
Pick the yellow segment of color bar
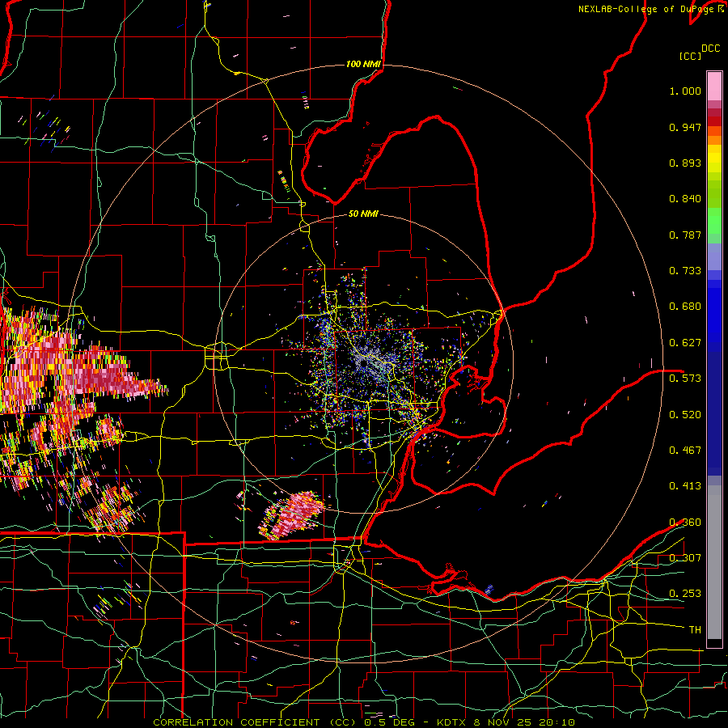point(714,159)
